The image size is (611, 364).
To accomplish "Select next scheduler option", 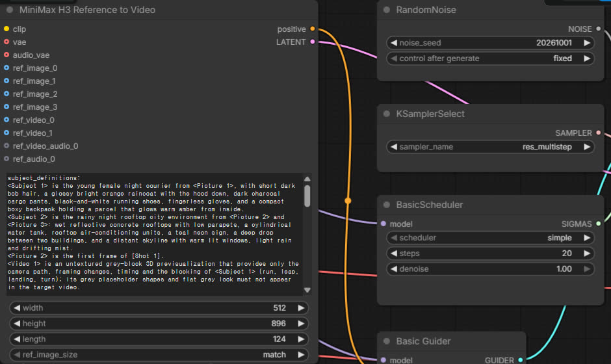I will [587, 238].
